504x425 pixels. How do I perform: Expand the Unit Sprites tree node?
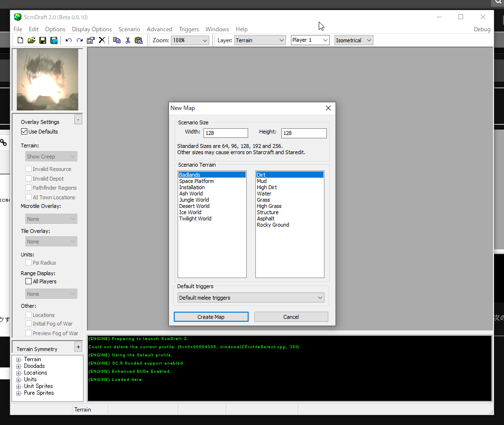(18, 387)
